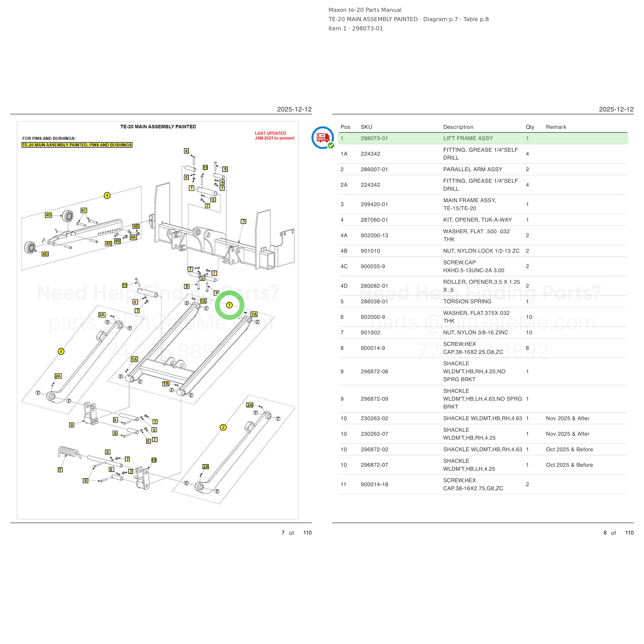644x644 pixels.
Task: Select SKU 296872-08 shackle row
Action: pos(483,371)
